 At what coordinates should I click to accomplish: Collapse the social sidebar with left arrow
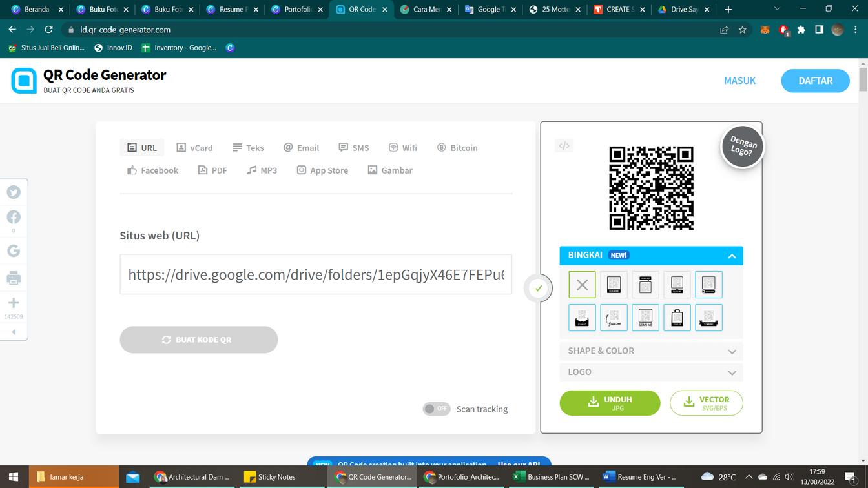pyautogui.click(x=14, y=332)
